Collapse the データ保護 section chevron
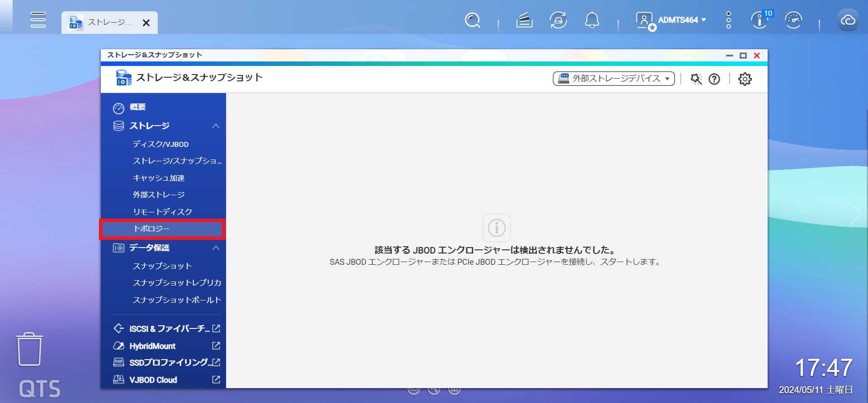868x403 pixels. point(216,248)
